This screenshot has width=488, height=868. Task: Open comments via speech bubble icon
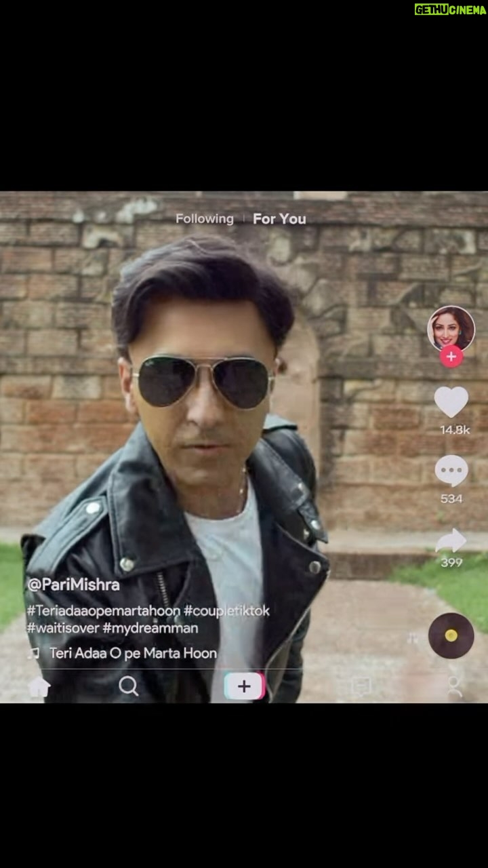tap(451, 471)
